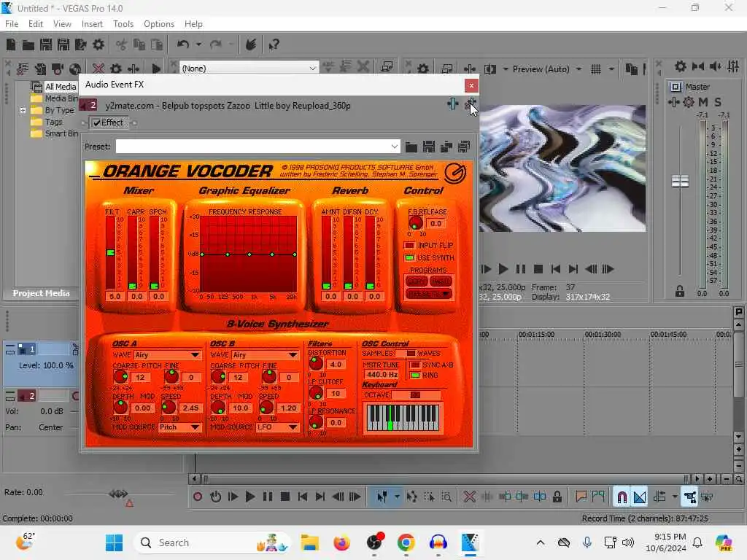Click the Record button in transport bar
This screenshot has width=747, height=560.
click(198, 497)
